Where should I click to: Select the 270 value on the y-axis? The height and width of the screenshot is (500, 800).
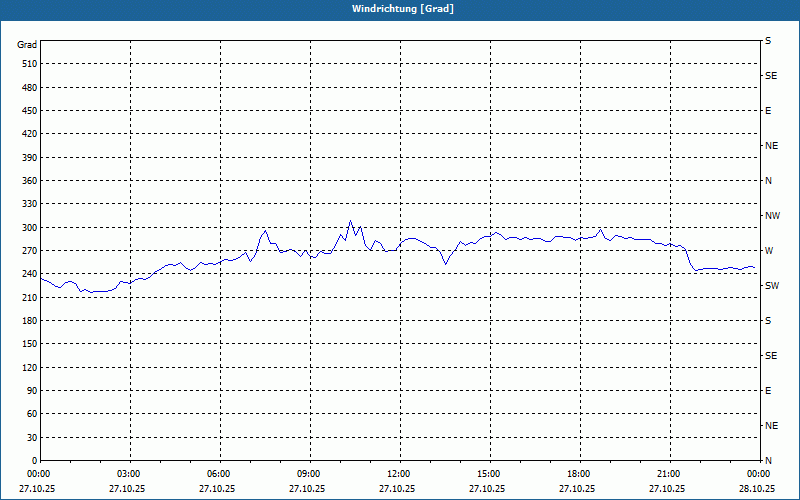click(28, 251)
